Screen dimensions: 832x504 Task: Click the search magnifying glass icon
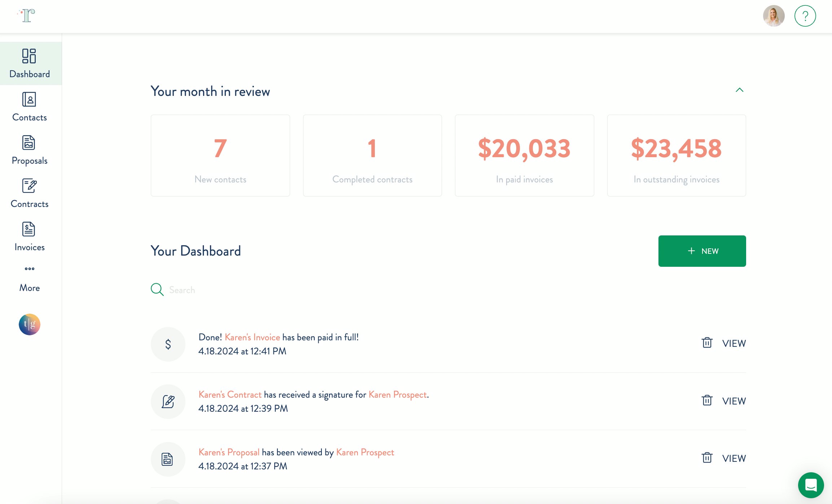(157, 289)
